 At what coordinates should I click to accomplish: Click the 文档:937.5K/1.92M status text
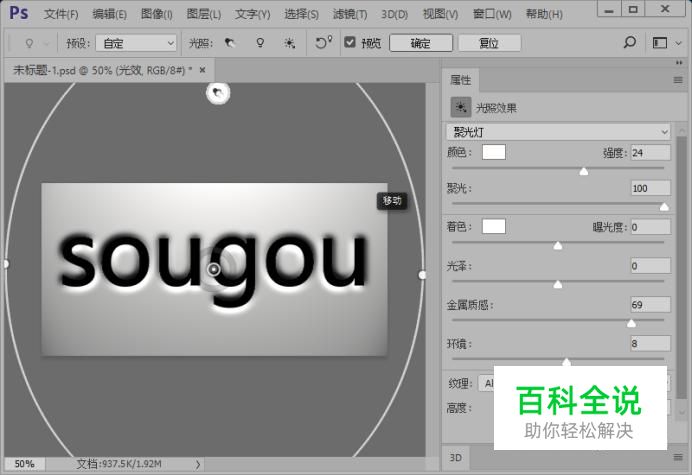119,464
